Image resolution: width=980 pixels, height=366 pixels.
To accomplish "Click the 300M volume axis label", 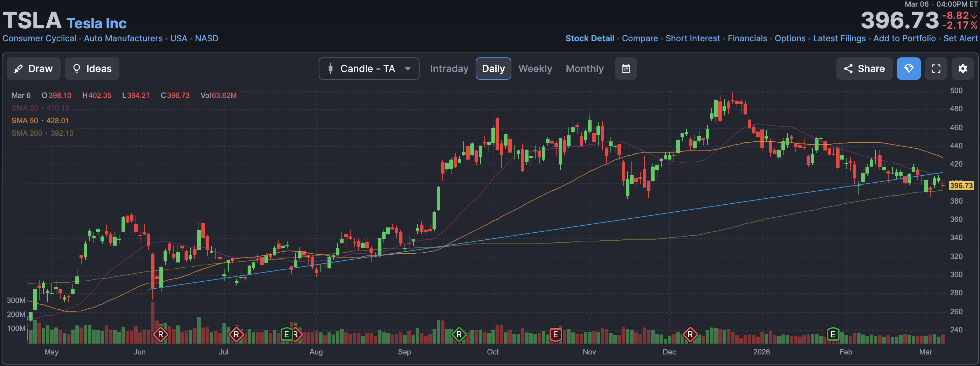I will tap(16, 300).
